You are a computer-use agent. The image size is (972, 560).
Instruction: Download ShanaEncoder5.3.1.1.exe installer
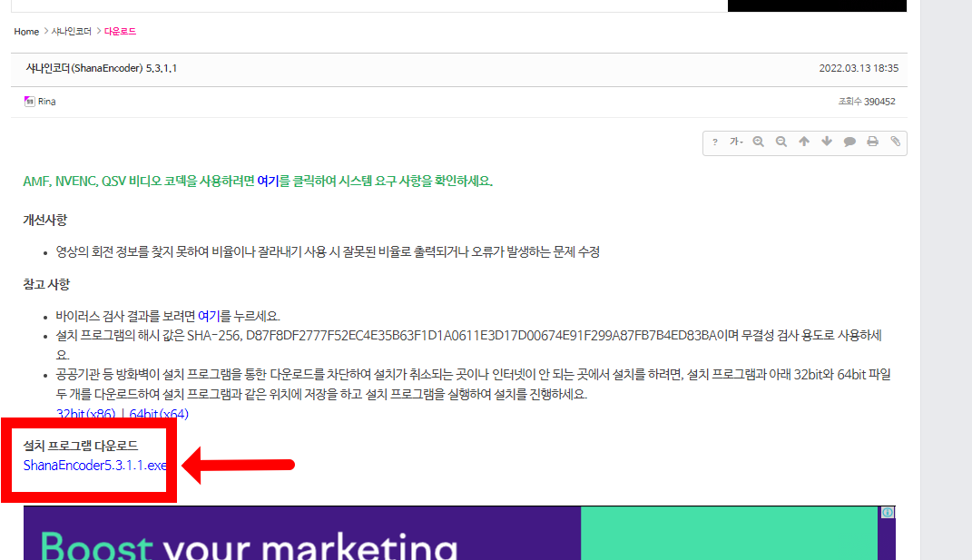pyautogui.click(x=95, y=465)
